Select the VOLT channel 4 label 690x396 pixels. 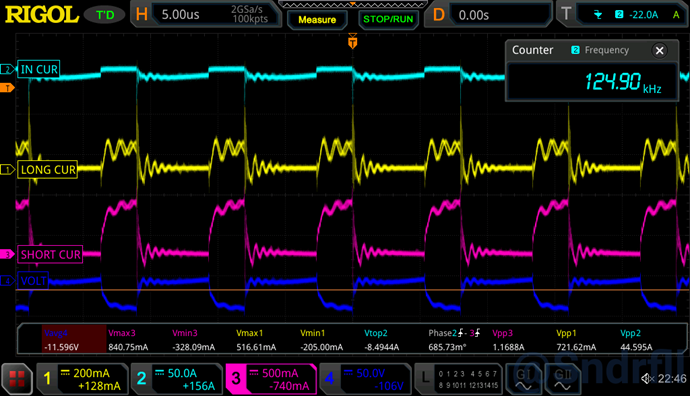click(x=33, y=280)
